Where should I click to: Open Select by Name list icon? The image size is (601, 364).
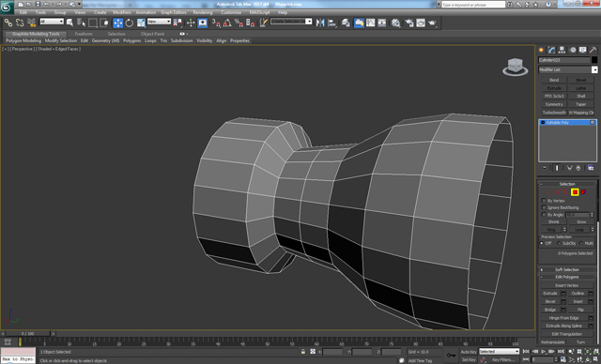pos(81,23)
